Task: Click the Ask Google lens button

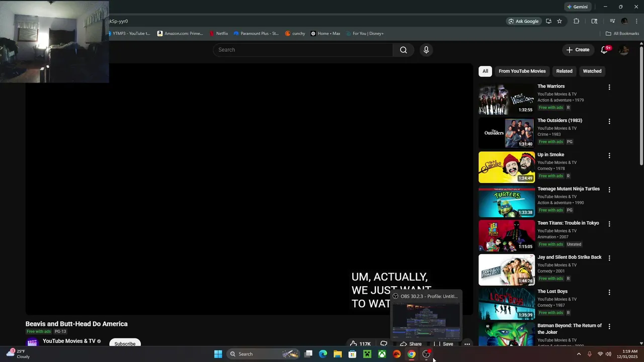Action: 523,21
